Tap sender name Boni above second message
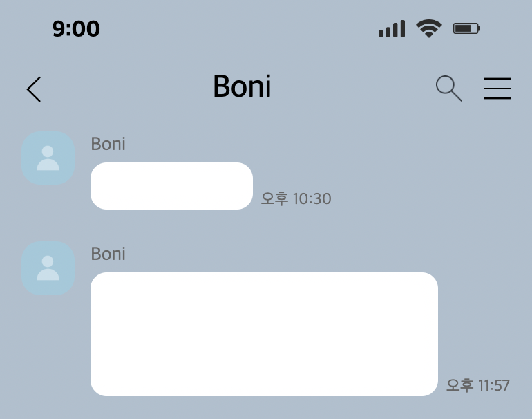This screenshot has width=532, height=419. (108, 254)
